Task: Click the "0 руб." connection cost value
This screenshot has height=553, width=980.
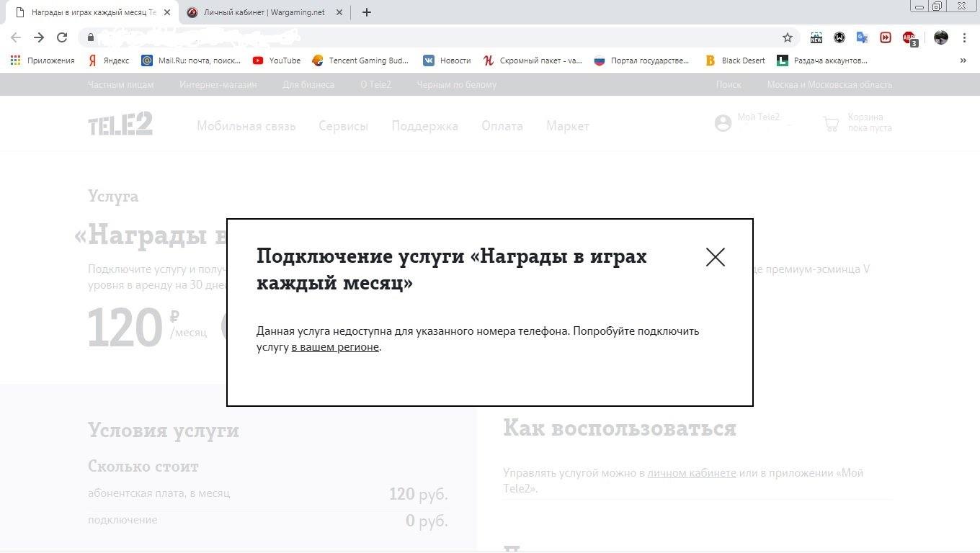Action: [427, 520]
